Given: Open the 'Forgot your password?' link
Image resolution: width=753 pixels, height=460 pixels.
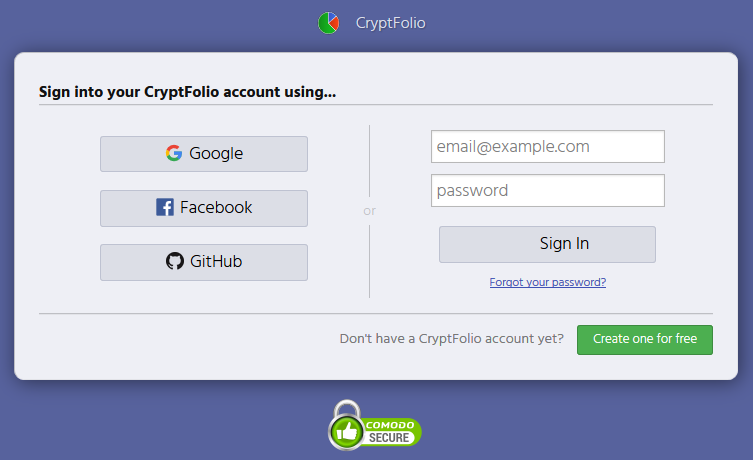Looking at the screenshot, I should 548,282.
